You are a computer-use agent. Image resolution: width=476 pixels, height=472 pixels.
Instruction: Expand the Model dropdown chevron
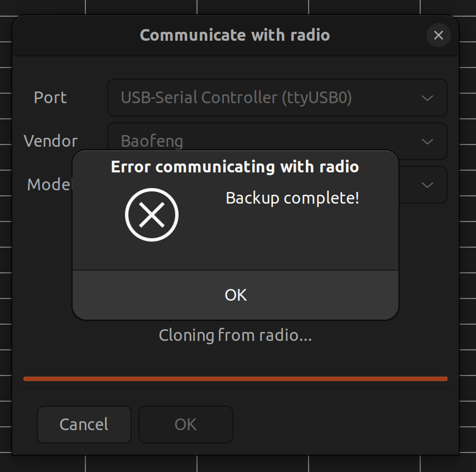(x=427, y=185)
